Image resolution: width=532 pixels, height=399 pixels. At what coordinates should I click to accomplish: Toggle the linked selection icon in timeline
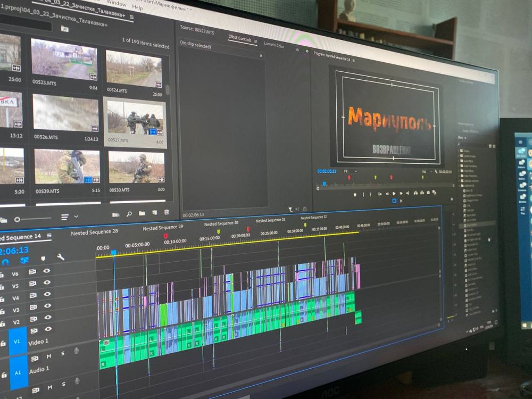24,260
